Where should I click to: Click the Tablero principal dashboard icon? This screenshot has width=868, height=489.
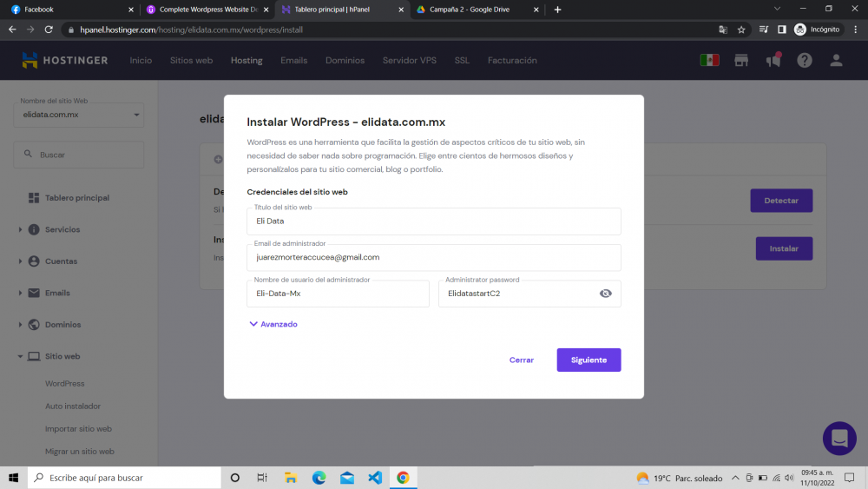pyautogui.click(x=34, y=198)
